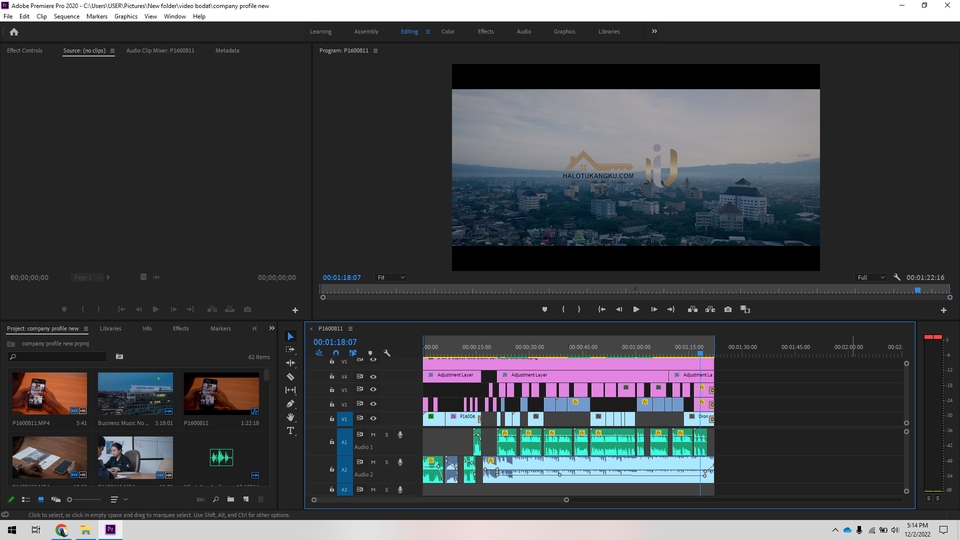Click Find icon in Project panel footer
Viewport: 960px width, 540px height.
216,500
